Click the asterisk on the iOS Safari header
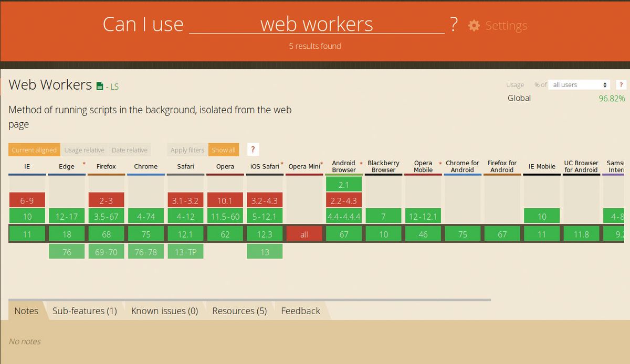The height and width of the screenshot is (364, 630). tap(281, 163)
